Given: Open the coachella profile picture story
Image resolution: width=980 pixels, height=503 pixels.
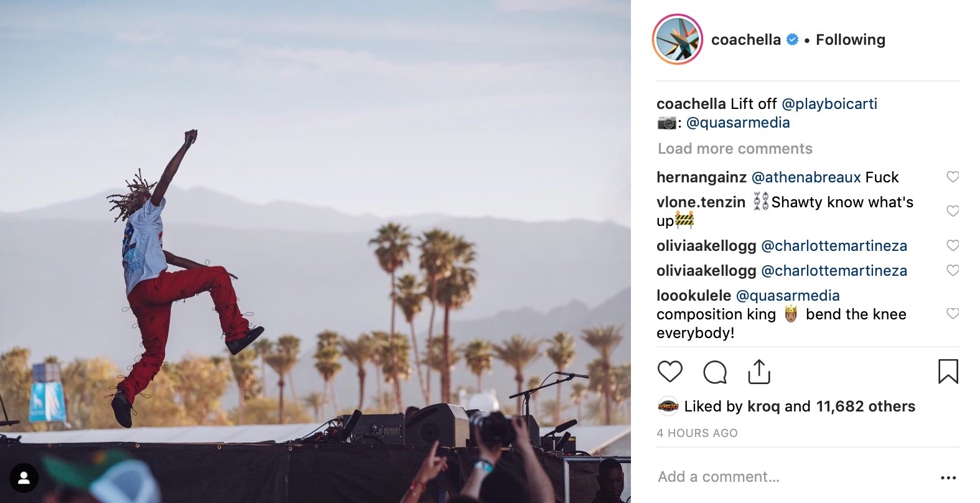Looking at the screenshot, I should click(678, 40).
